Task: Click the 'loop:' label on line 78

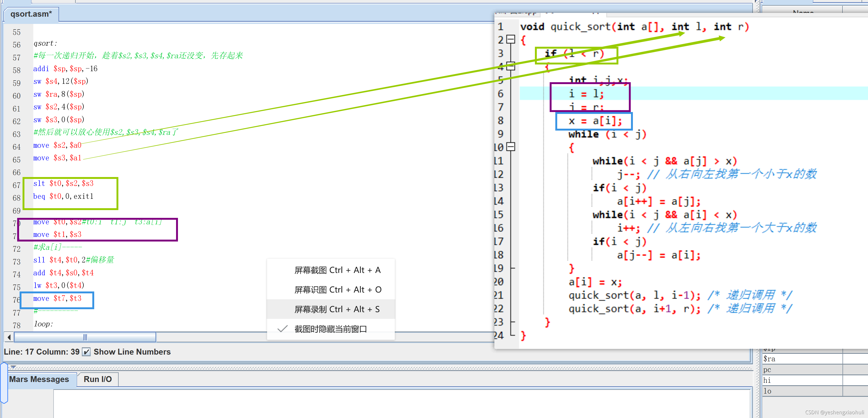Action: click(43, 324)
